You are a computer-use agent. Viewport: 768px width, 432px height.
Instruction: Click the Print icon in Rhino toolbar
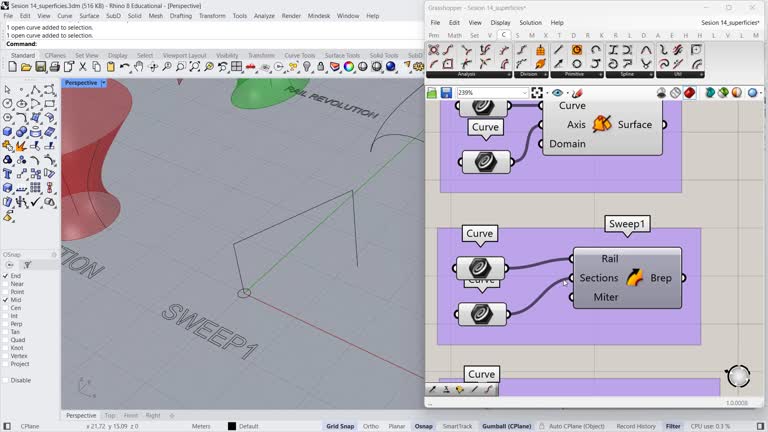click(54, 67)
